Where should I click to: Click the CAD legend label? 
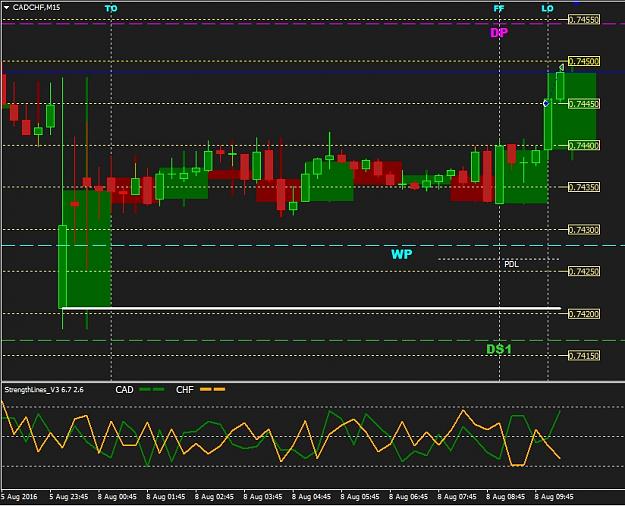click(124, 390)
